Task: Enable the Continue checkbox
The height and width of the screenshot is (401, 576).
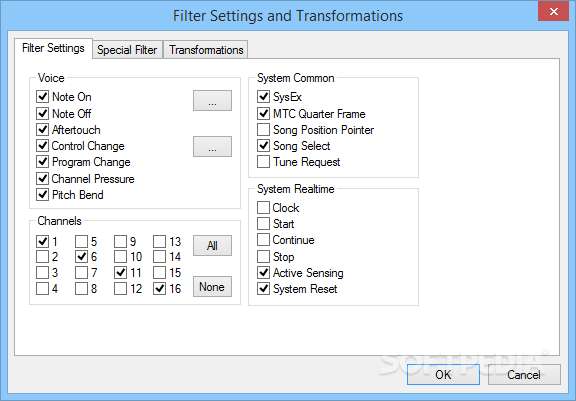Action: tap(263, 240)
